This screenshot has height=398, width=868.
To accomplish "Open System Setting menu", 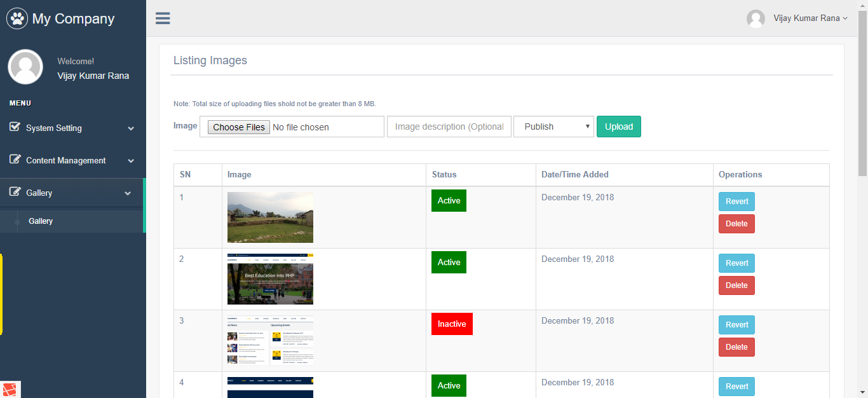I will coord(73,128).
